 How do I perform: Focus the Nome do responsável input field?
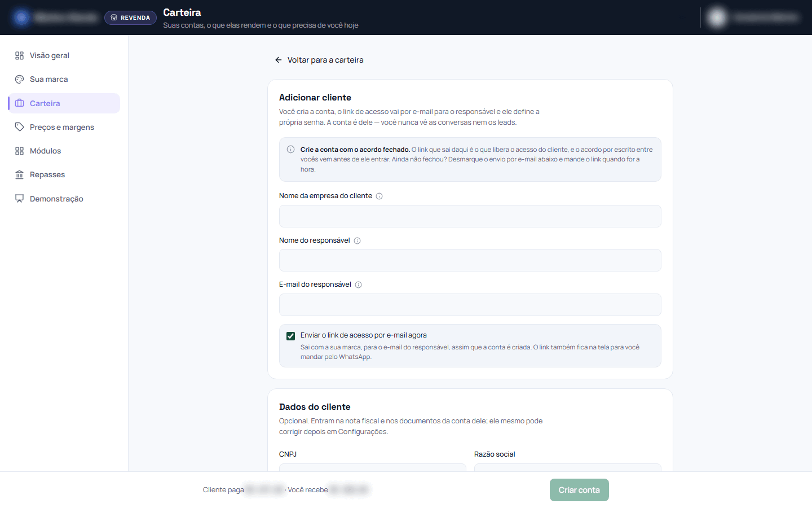tap(470, 260)
